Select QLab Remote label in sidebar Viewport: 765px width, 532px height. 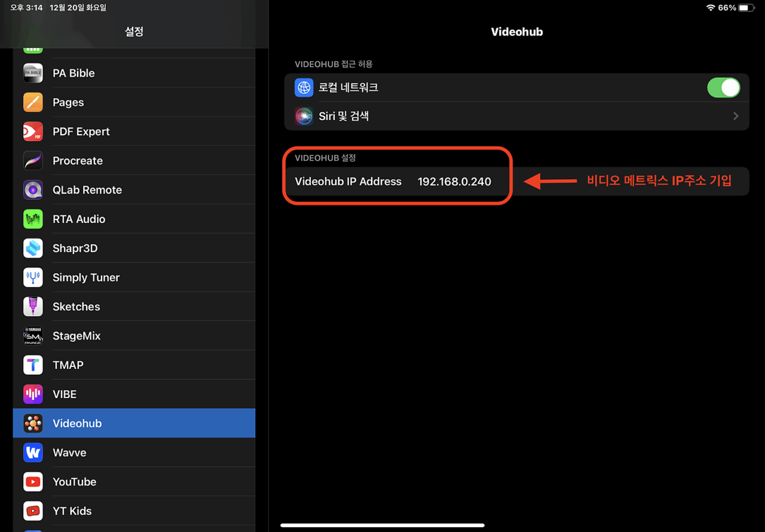click(x=87, y=190)
